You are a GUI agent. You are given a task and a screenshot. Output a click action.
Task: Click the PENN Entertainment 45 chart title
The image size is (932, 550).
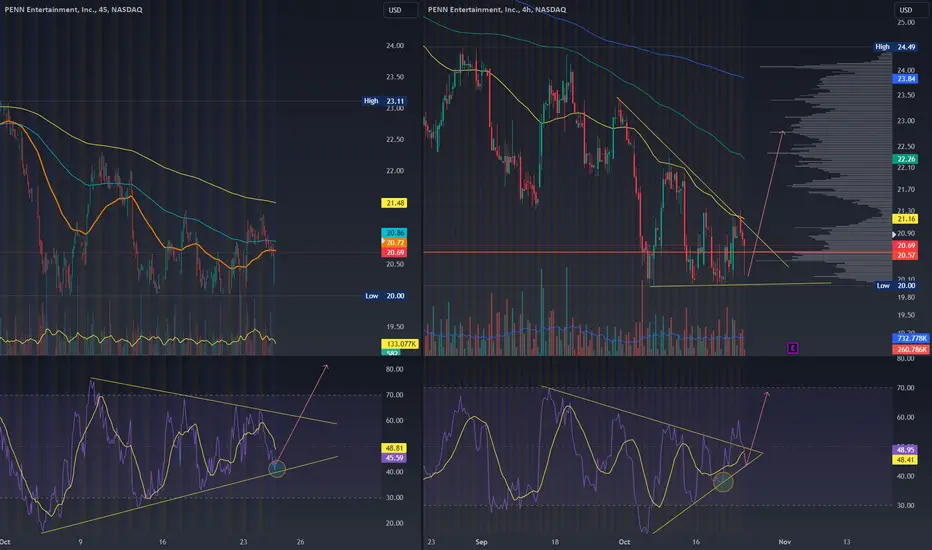73,10
